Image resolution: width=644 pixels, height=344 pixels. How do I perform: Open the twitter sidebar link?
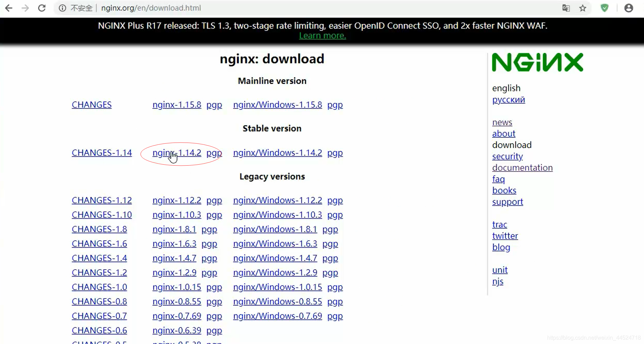505,236
